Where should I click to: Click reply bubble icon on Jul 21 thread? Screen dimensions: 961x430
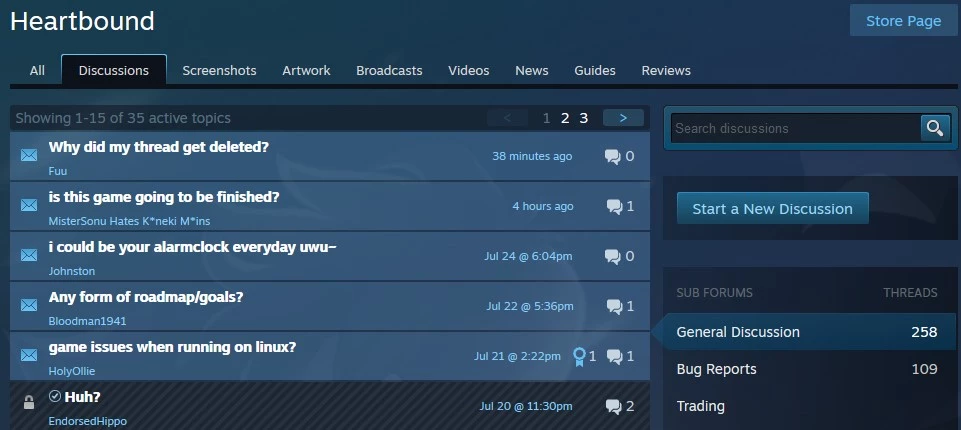tap(614, 356)
